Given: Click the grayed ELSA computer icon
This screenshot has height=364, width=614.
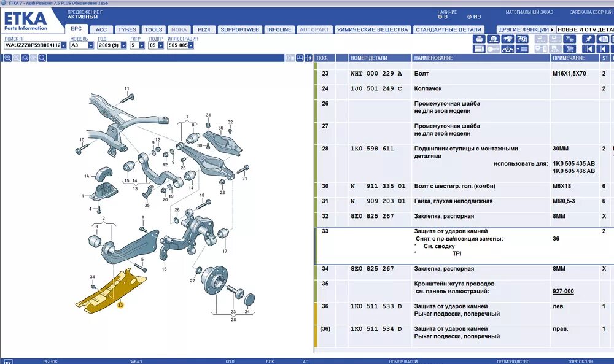Looking at the screenshot, I should pos(541,39).
